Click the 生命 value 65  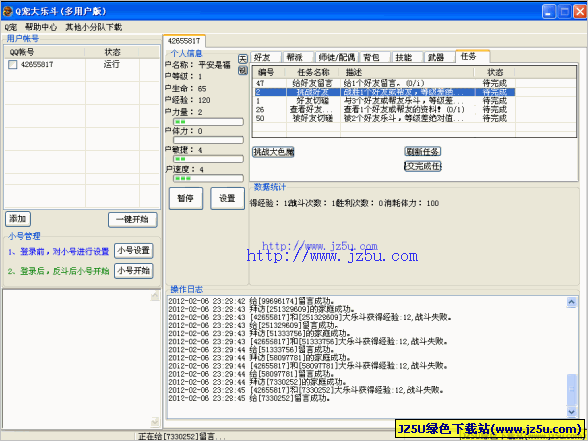pos(202,89)
